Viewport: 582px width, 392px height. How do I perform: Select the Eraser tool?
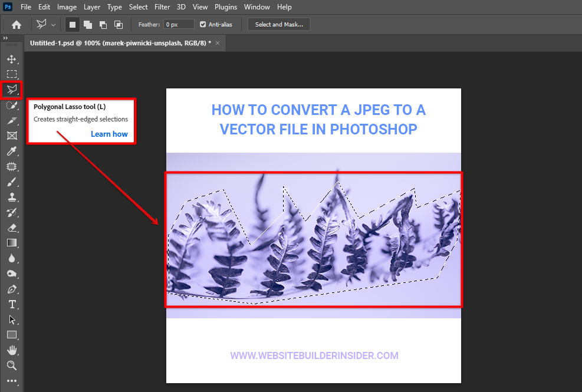12,228
